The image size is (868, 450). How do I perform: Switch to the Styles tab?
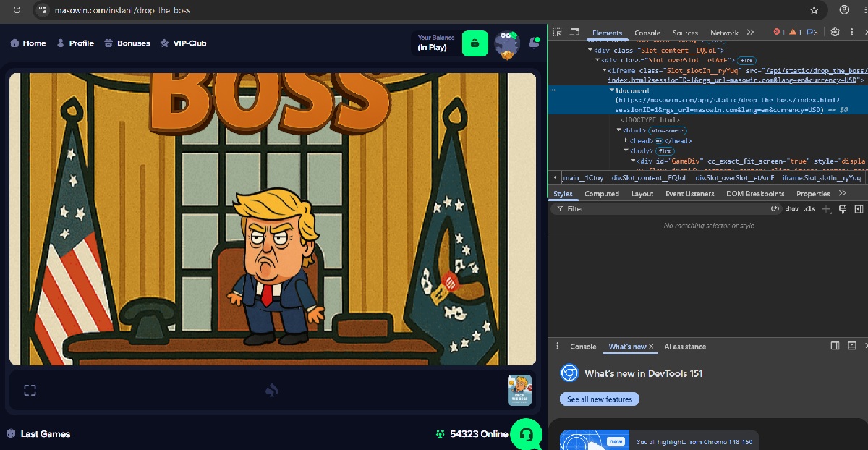point(563,194)
